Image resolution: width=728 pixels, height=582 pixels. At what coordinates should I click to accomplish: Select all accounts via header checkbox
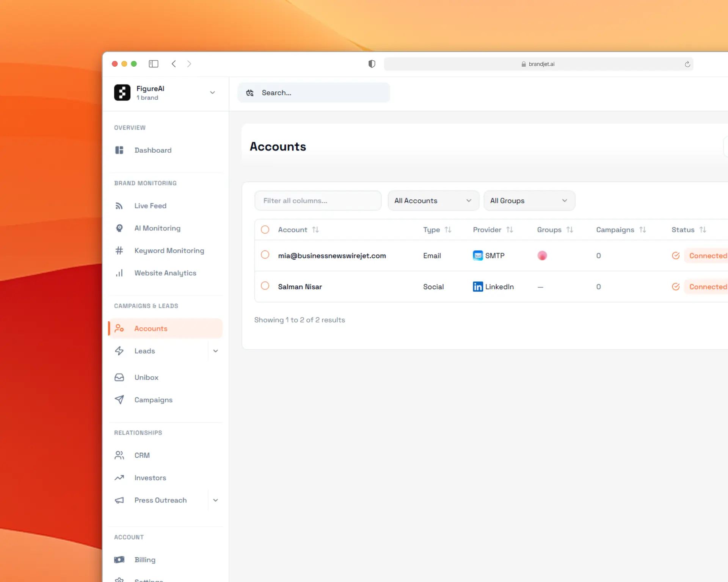click(265, 230)
